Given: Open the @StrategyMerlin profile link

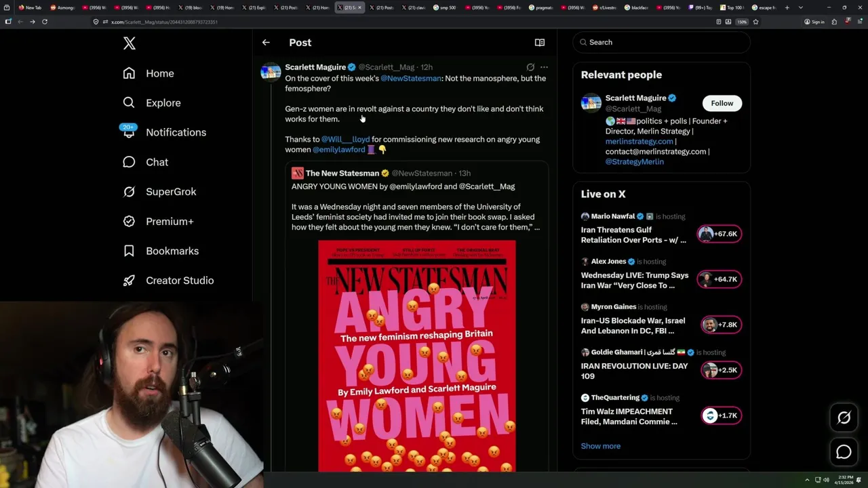Looking at the screenshot, I should [x=634, y=162].
